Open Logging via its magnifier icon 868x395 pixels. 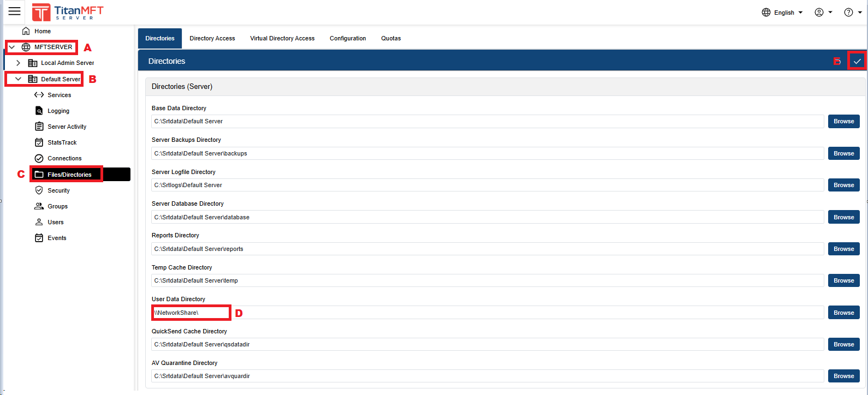39,111
